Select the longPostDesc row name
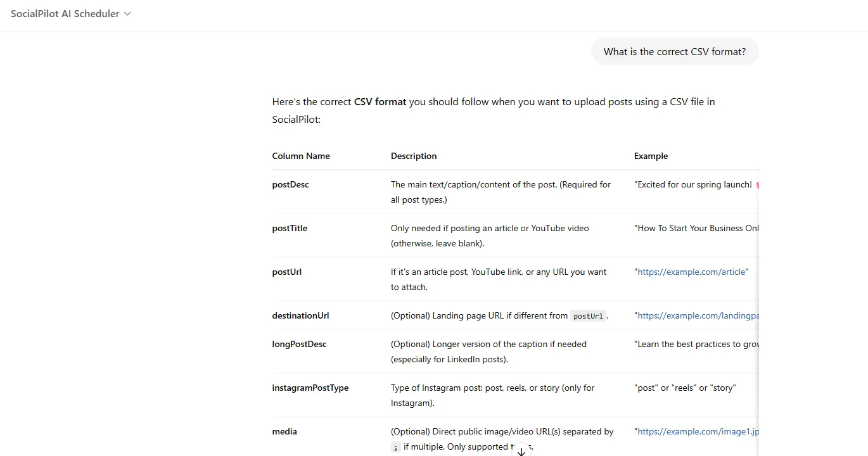Image resolution: width=868 pixels, height=456 pixels. pos(299,344)
